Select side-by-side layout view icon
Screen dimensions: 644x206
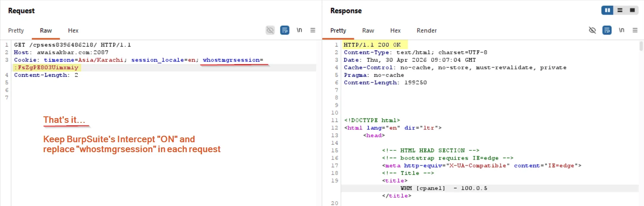607,10
